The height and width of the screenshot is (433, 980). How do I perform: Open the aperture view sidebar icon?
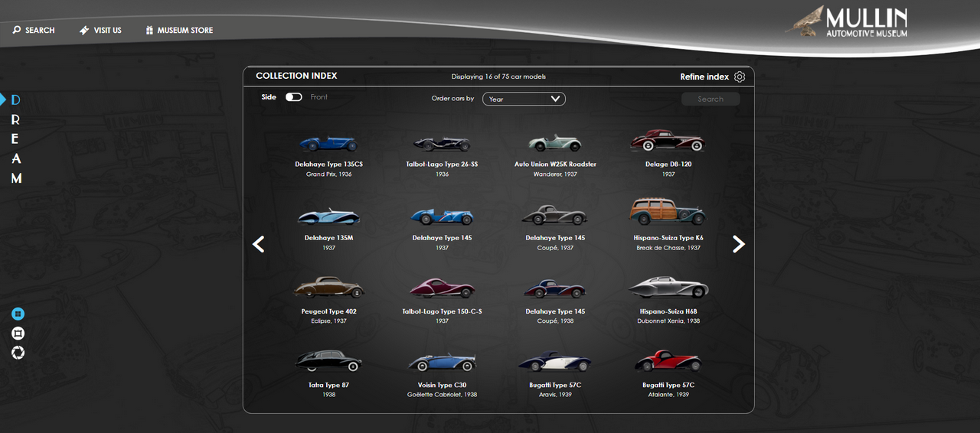coord(18,352)
